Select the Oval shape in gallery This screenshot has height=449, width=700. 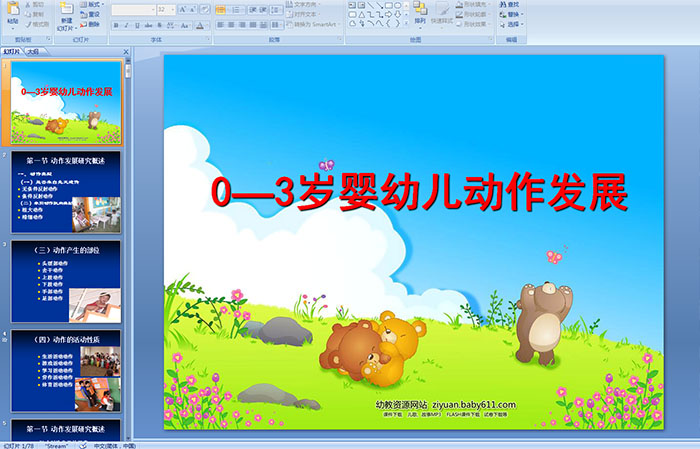click(x=398, y=5)
